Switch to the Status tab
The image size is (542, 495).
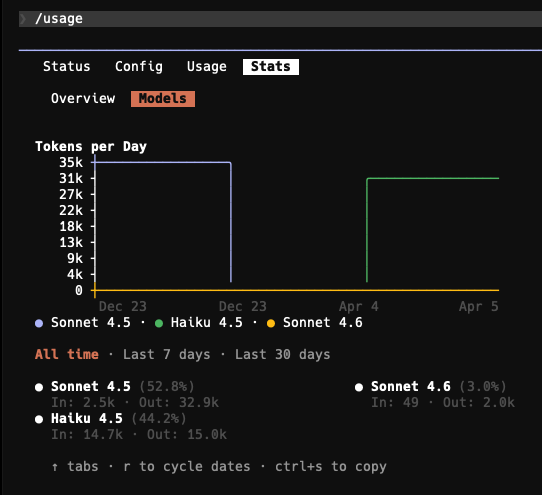click(x=66, y=66)
